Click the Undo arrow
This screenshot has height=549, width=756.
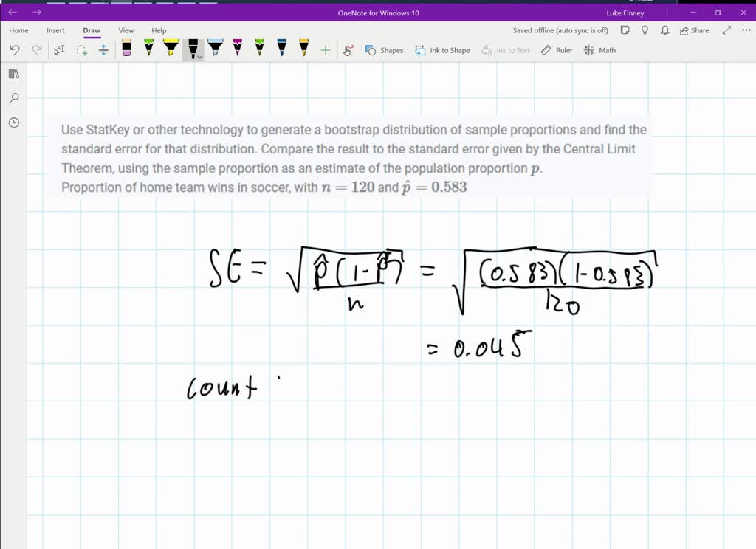click(x=15, y=49)
